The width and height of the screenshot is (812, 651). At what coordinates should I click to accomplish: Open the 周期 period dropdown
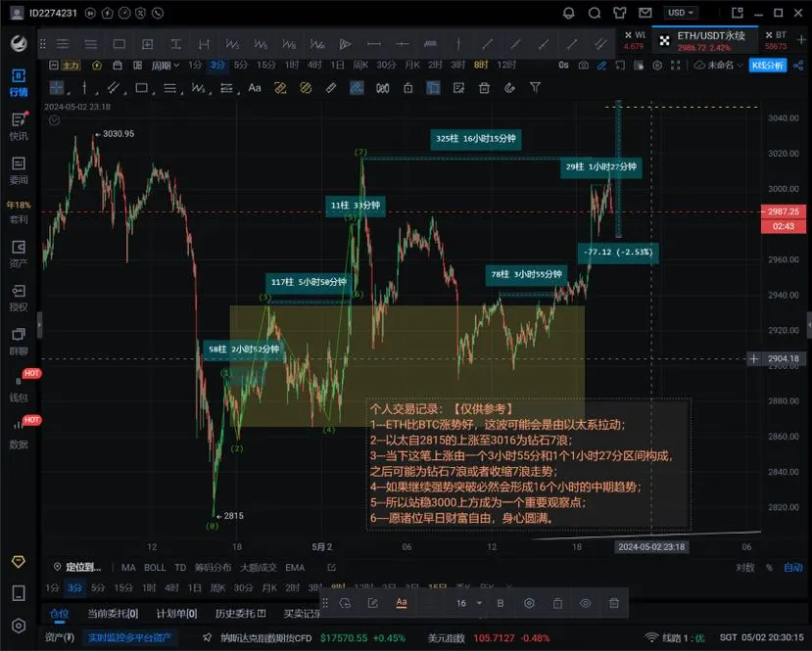tap(165, 66)
